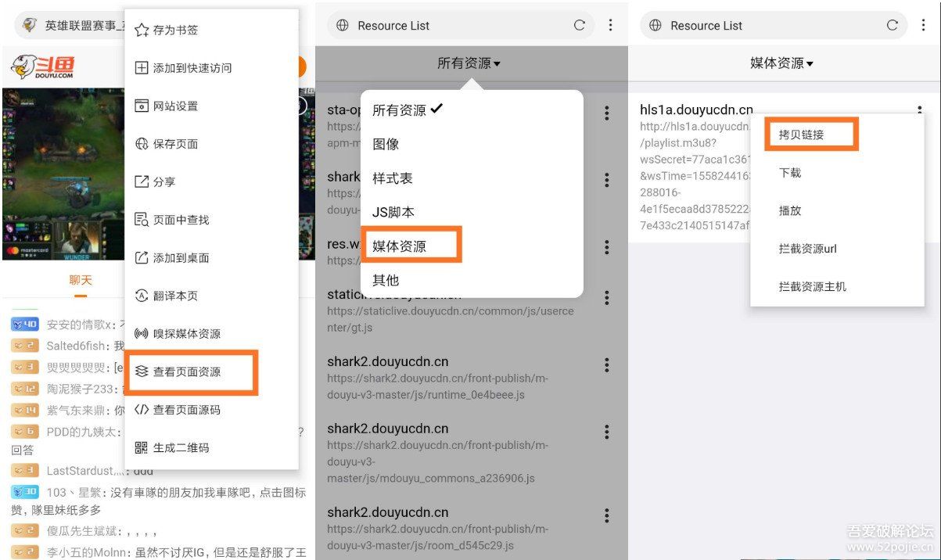
Task: Open options for runtime_0e4beee.js resource
Action: point(606,364)
